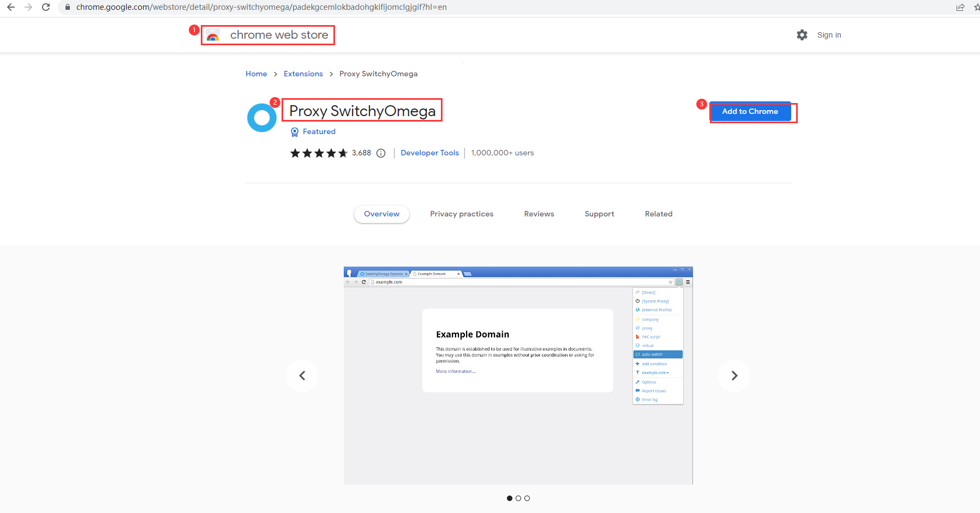This screenshot has width=980, height=513.
Task: Click Add to Chrome button
Action: [750, 111]
